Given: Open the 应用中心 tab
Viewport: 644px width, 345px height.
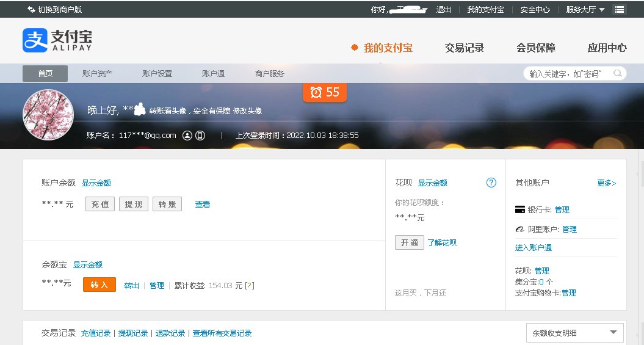Looking at the screenshot, I should click(x=607, y=48).
